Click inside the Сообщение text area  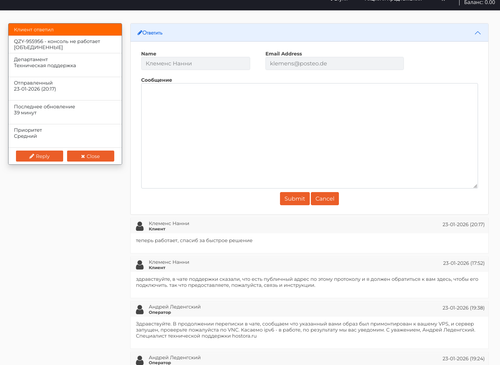(x=309, y=136)
